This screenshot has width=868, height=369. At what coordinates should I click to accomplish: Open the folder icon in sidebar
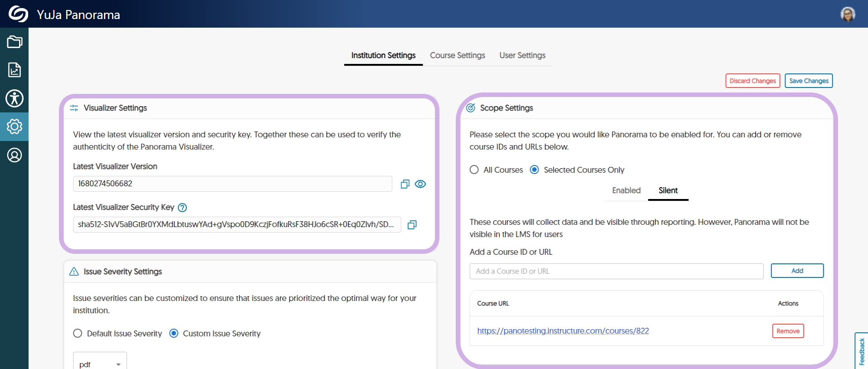pos(15,42)
